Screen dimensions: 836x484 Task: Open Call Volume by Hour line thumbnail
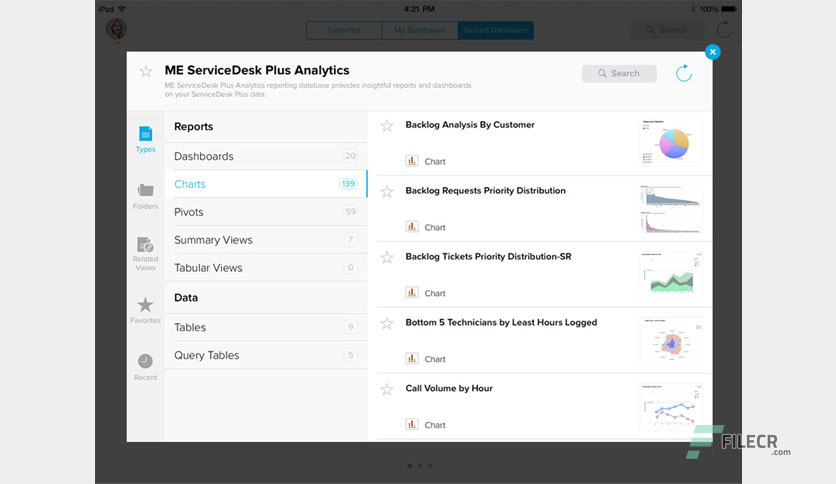pyautogui.click(x=671, y=406)
